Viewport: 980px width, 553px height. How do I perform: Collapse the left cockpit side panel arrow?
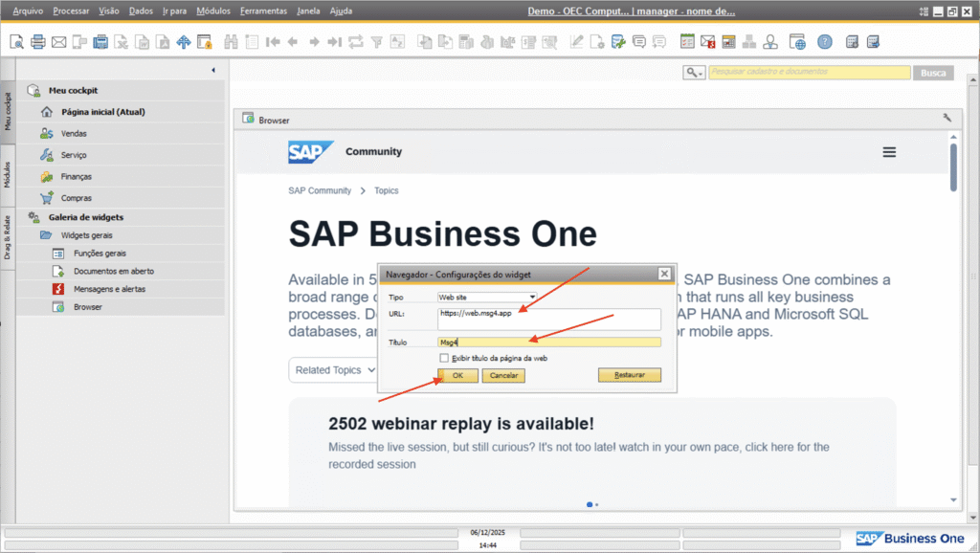[212, 71]
